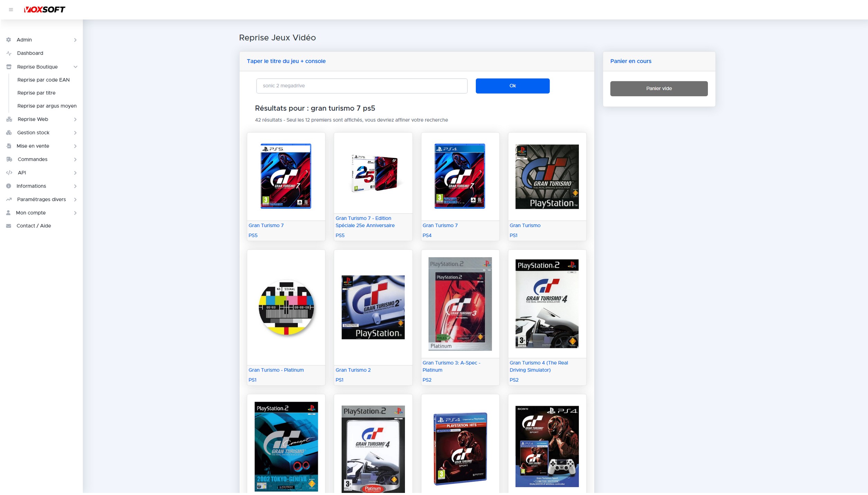Image resolution: width=868 pixels, height=495 pixels.
Task: Select Gran Turismo 4 PS2 cover thumbnail
Action: coord(546,304)
